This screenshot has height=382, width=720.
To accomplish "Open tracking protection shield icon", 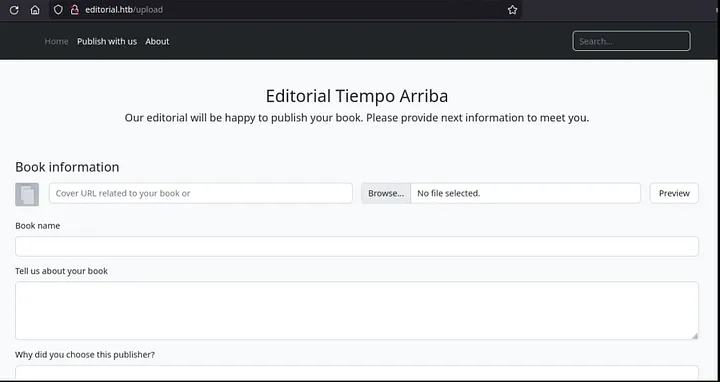I will pos(58,10).
